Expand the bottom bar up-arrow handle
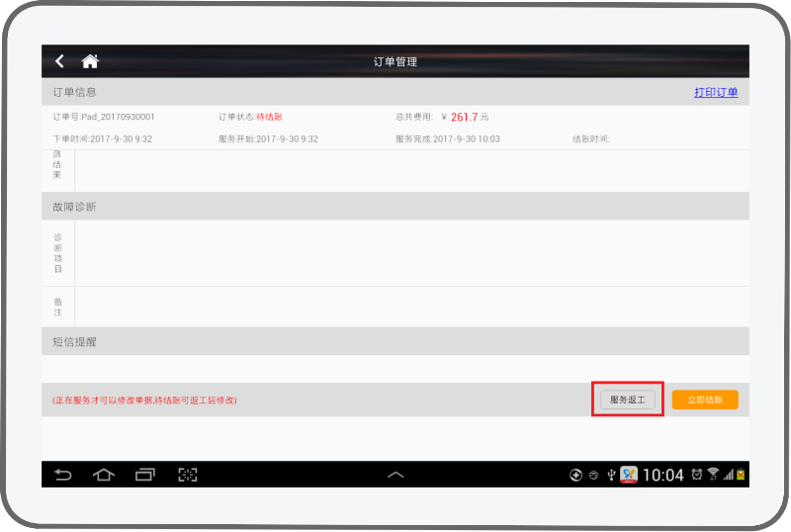The image size is (791, 532). coord(395,475)
